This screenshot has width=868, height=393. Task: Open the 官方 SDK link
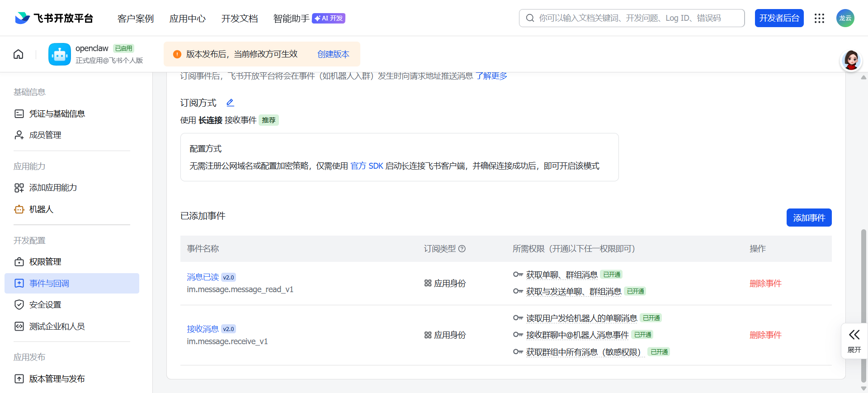(367, 166)
